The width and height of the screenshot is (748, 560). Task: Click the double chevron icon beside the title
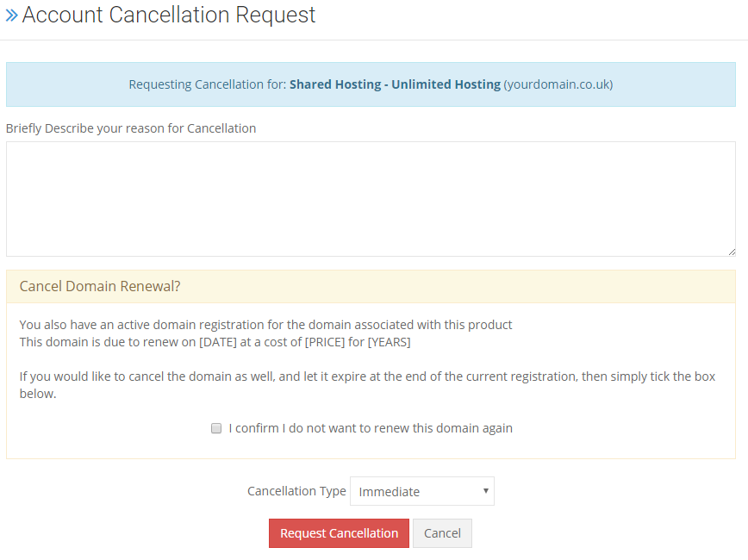pyautogui.click(x=11, y=16)
